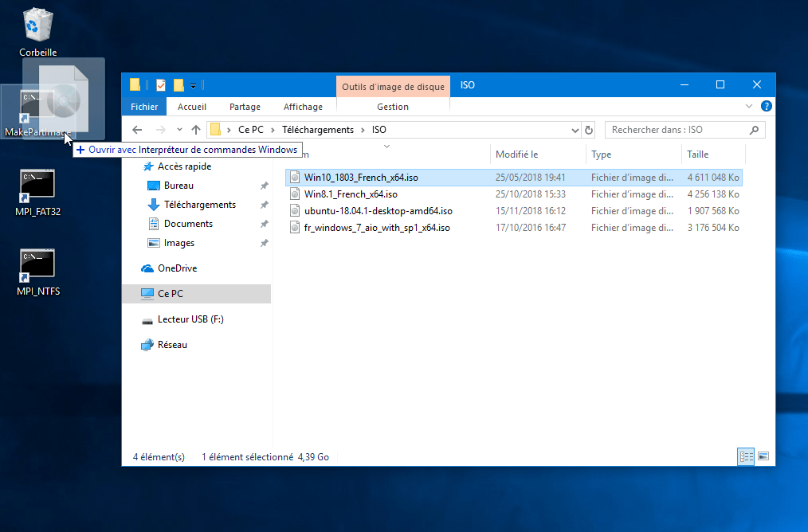The height and width of the screenshot is (532, 808).
Task: Open the Fichier menu tab
Action: tap(144, 107)
